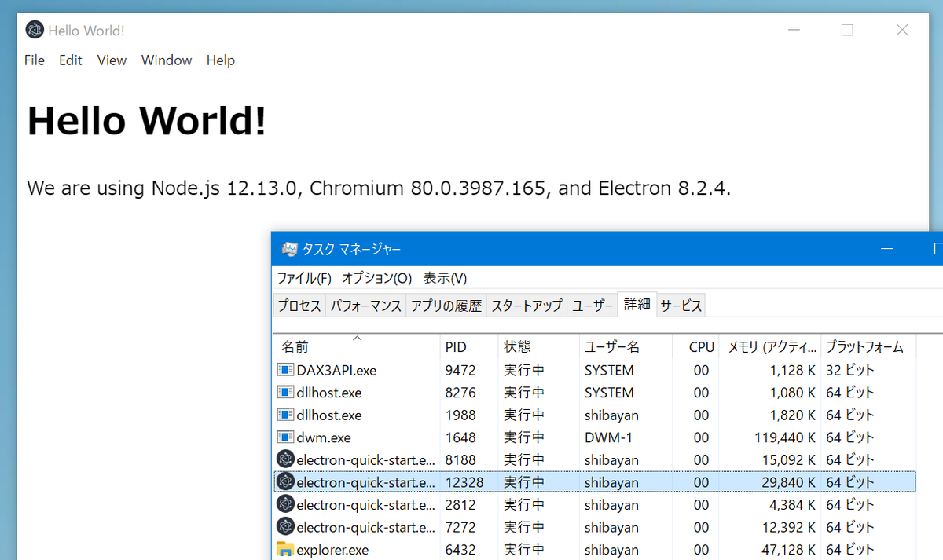Switch to the ユーザー tab
The height and width of the screenshot is (560, 943).
click(x=593, y=306)
